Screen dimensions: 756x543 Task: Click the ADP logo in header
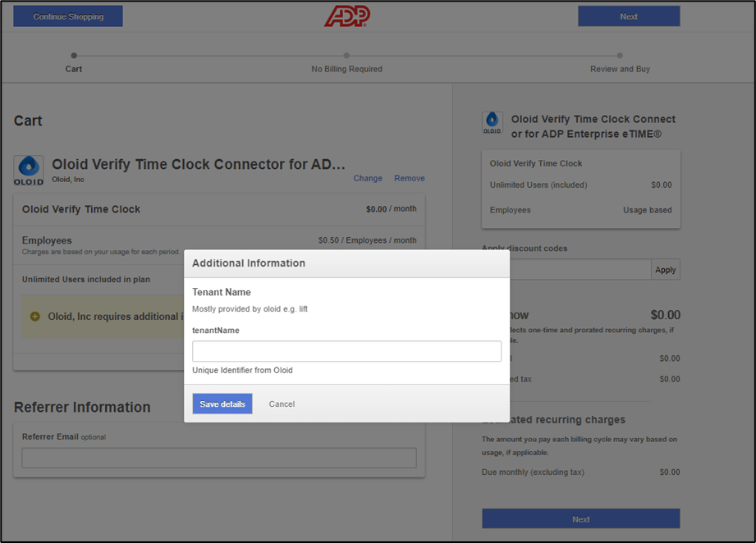(x=346, y=16)
